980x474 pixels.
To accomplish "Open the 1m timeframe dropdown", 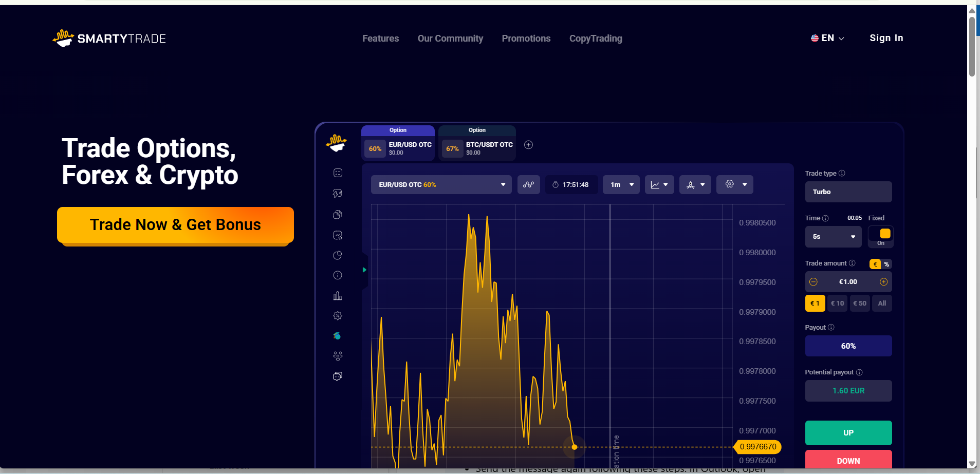I will point(621,184).
